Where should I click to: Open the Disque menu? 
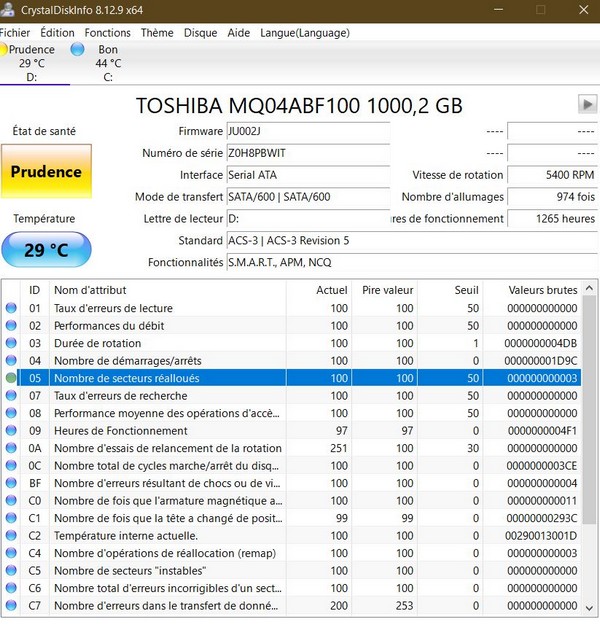[x=201, y=33]
